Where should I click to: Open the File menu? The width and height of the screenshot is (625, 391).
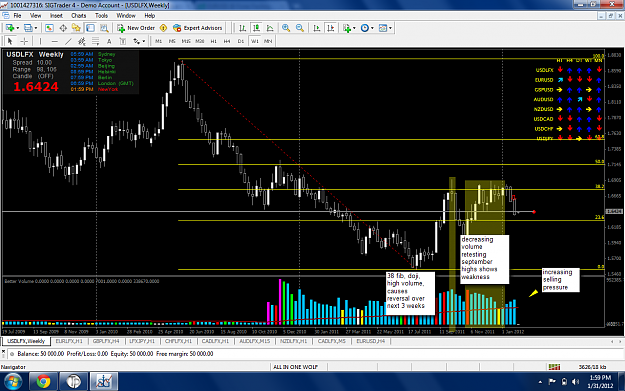click(17, 16)
